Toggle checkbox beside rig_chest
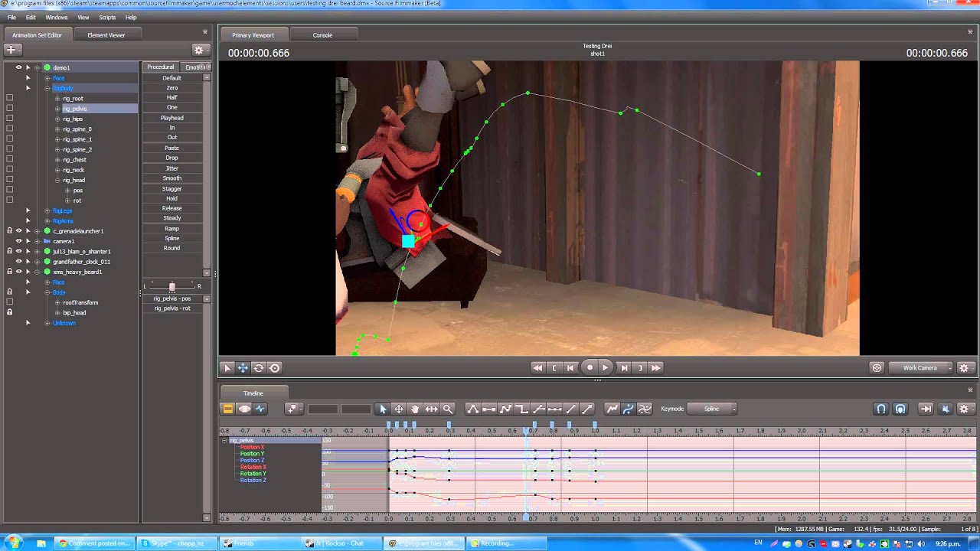 click(x=10, y=159)
